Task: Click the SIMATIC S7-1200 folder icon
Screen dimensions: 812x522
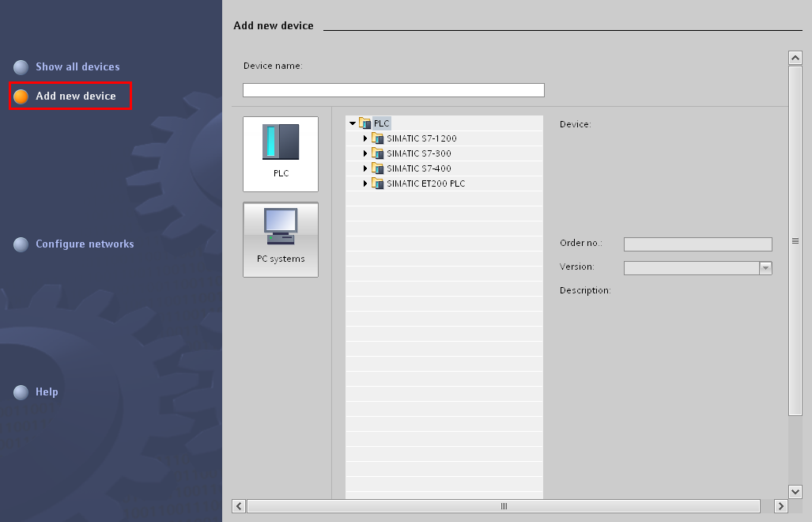Action: [378, 138]
